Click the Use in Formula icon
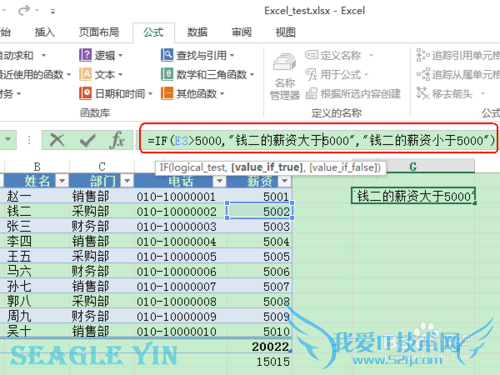This screenshot has height=375, width=500. [311, 74]
